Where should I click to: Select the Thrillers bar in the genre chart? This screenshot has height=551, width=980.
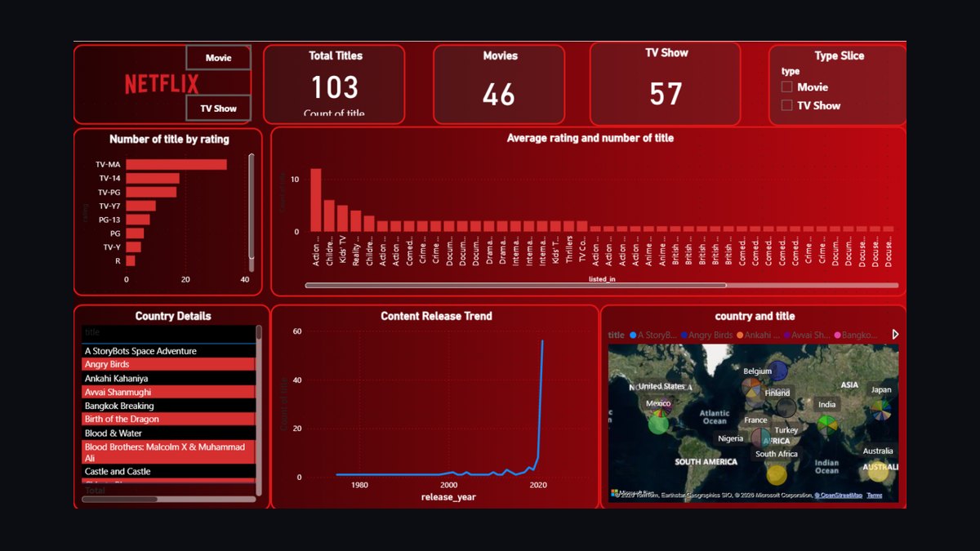tap(568, 226)
